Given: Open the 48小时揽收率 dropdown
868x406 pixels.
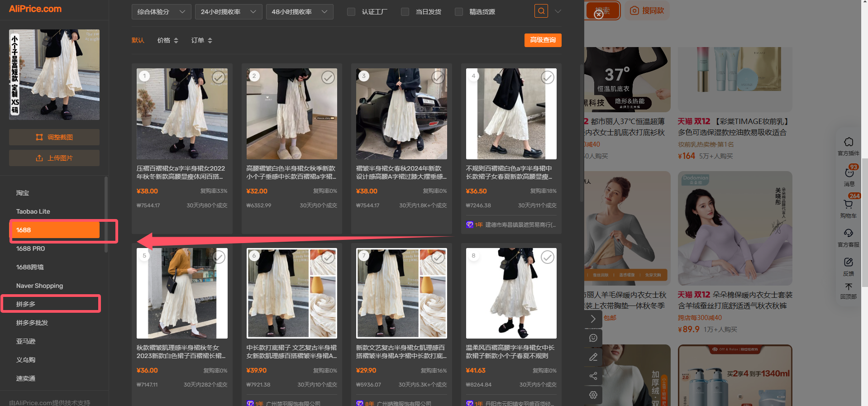Looking at the screenshot, I should click(300, 12).
